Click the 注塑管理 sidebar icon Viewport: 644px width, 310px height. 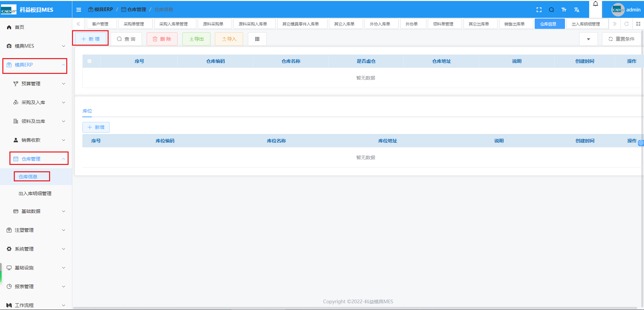[x=9, y=230]
